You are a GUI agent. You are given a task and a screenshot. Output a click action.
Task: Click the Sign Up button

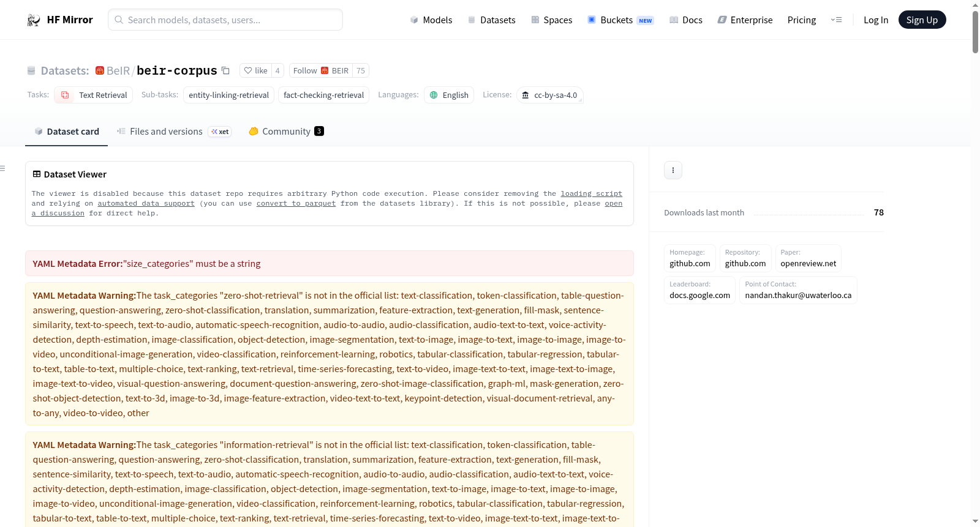[x=922, y=20]
